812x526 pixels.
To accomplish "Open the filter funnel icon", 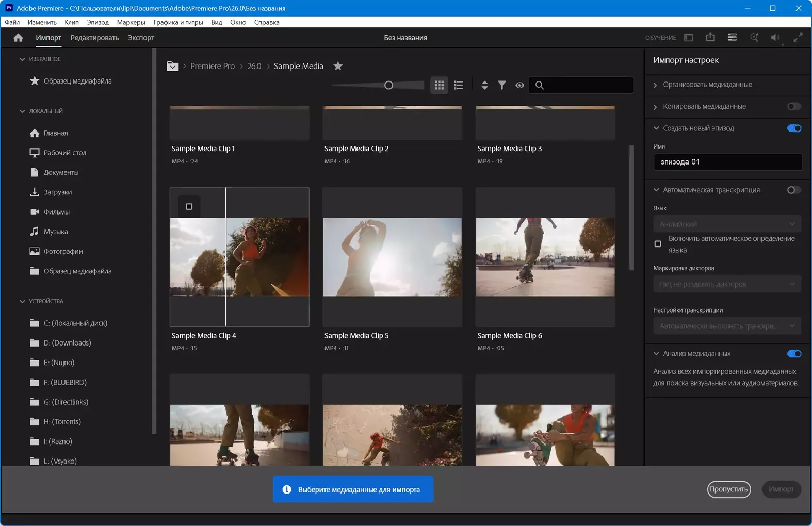I will 501,86.
